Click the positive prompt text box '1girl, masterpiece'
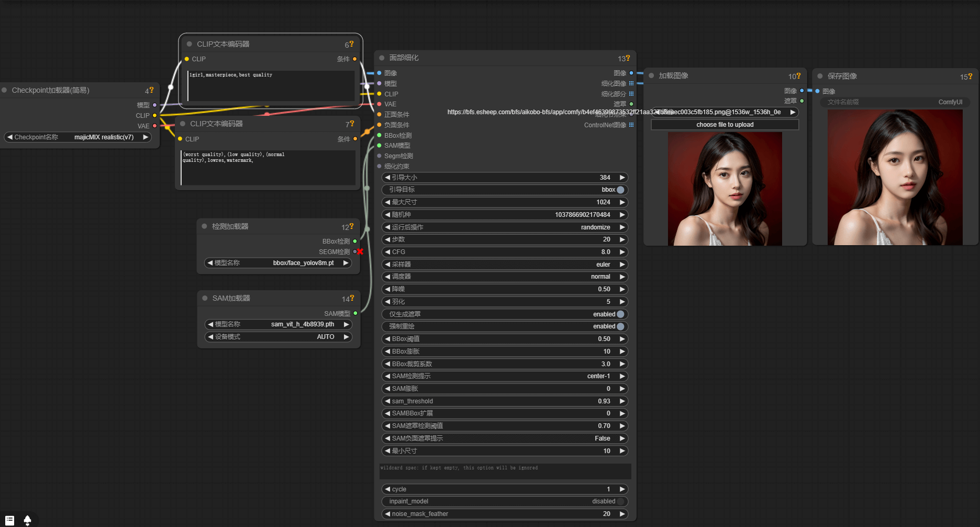This screenshot has height=527, width=980. coord(271,86)
